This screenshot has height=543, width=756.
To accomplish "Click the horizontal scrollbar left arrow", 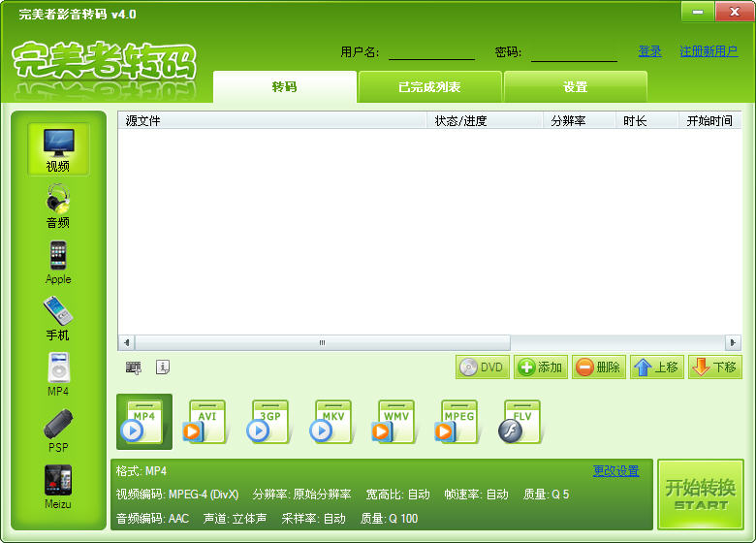I will (x=127, y=343).
